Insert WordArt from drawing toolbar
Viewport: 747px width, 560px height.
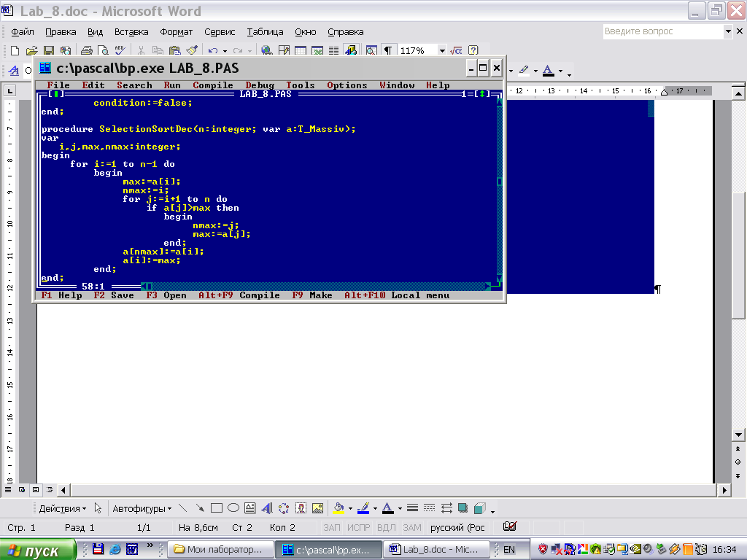(267, 508)
